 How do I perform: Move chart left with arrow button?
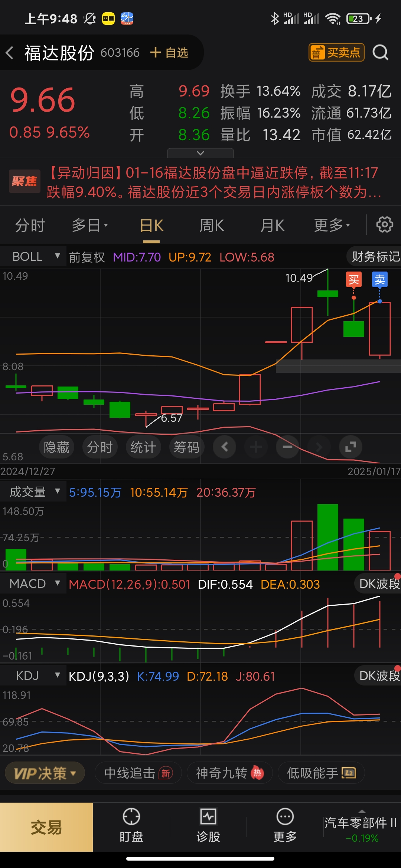225,447
